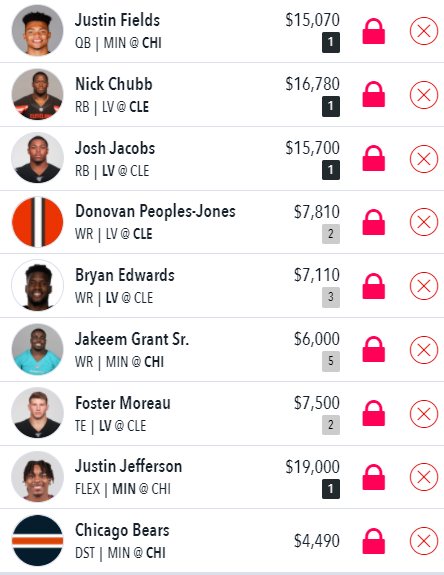Remove Josh Jacobs from the roster
The width and height of the screenshot is (444, 575).
pos(423,159)
